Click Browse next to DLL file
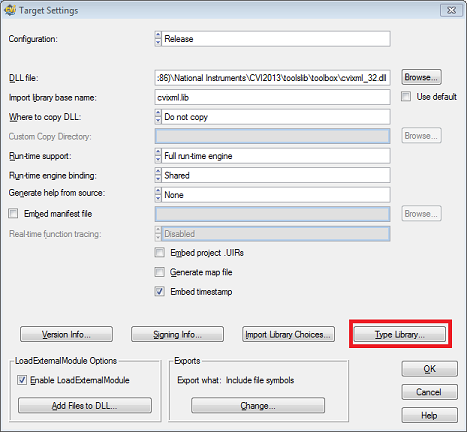This screenshot has height=432, width=467. click(x=421, y=77)
